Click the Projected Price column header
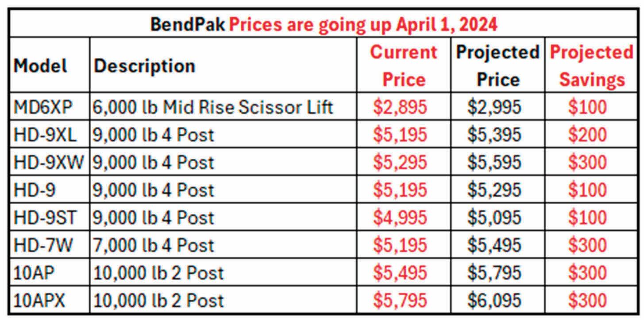The height and width of the screenshot is (320, 644). coord(497,66)
